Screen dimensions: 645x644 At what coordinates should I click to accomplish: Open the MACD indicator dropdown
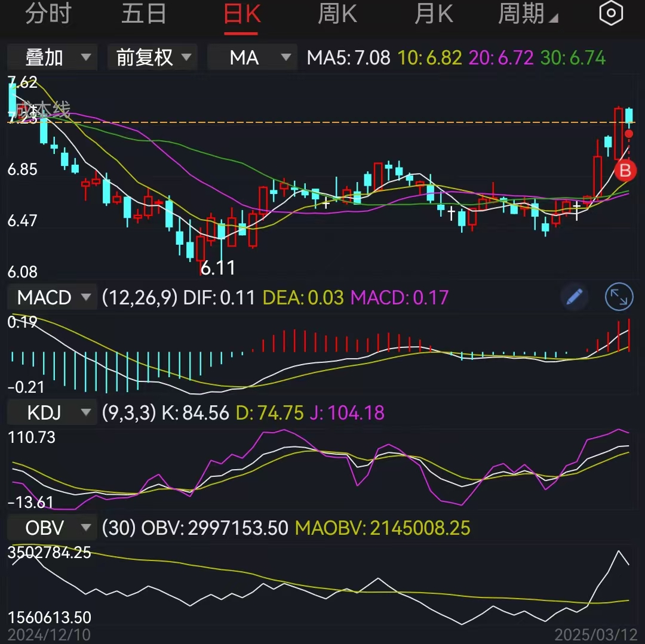51,297
